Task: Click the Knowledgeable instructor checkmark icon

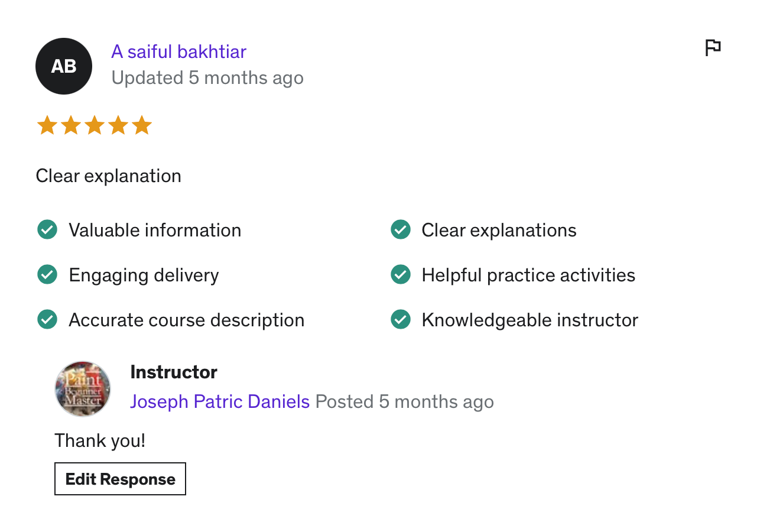Action: click(x=401, y=319)
